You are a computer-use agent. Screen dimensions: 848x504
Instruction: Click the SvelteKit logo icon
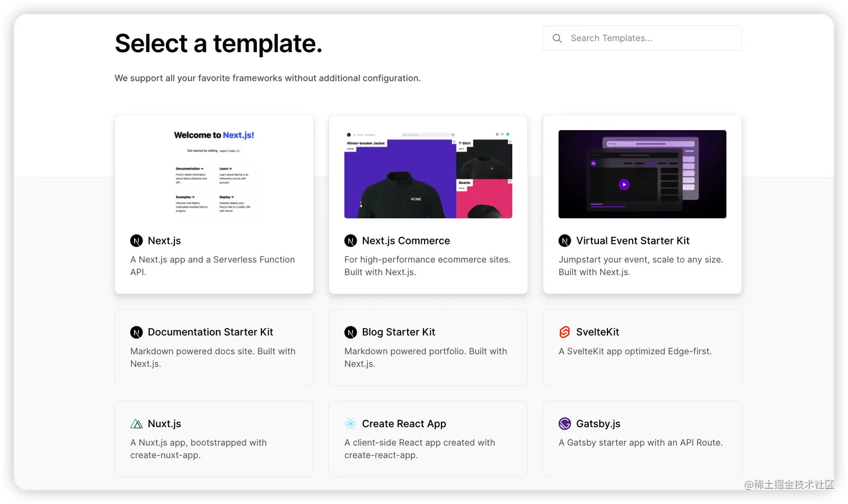pos(565,332)
